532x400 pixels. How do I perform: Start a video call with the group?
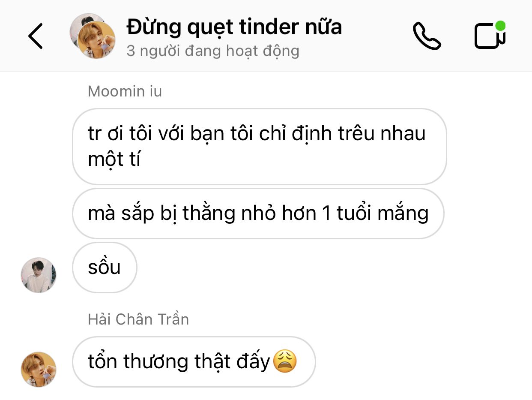[x=490, y=35]
